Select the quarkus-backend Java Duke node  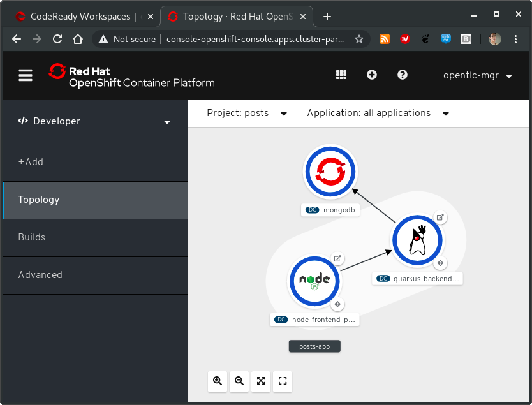417,240
